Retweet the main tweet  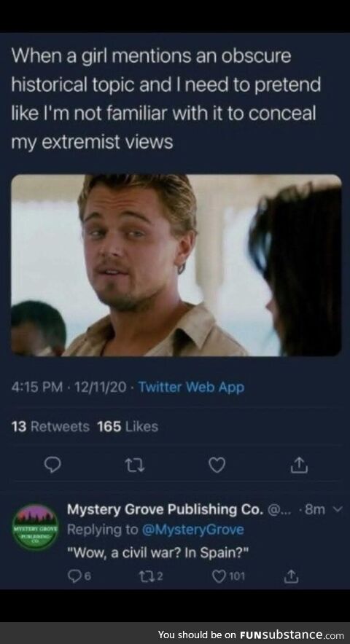coord(135,465)
